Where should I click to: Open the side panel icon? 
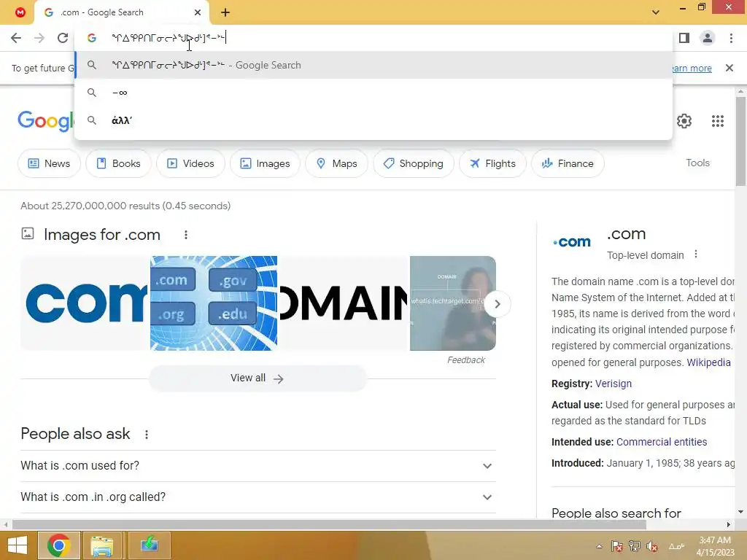(684, 38)
